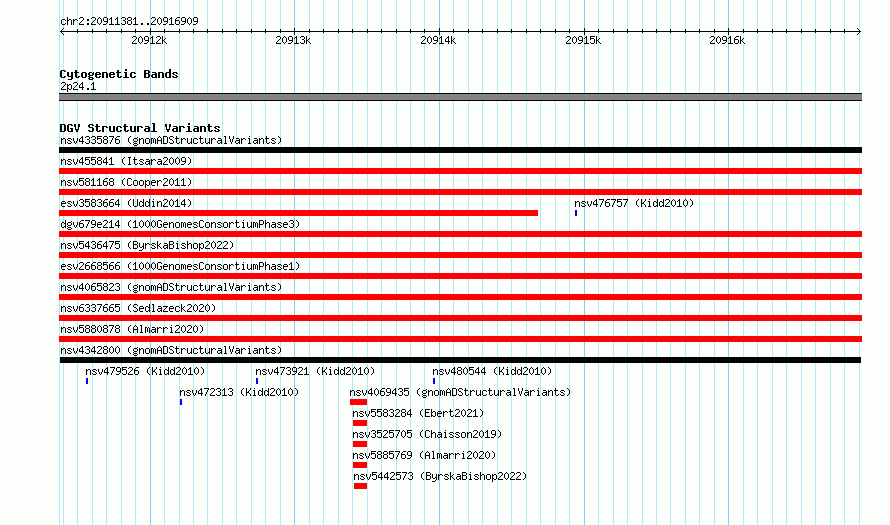
Task: Click the 2p24.1 band label
Action: pyautogui.click(x=78, y=86)
